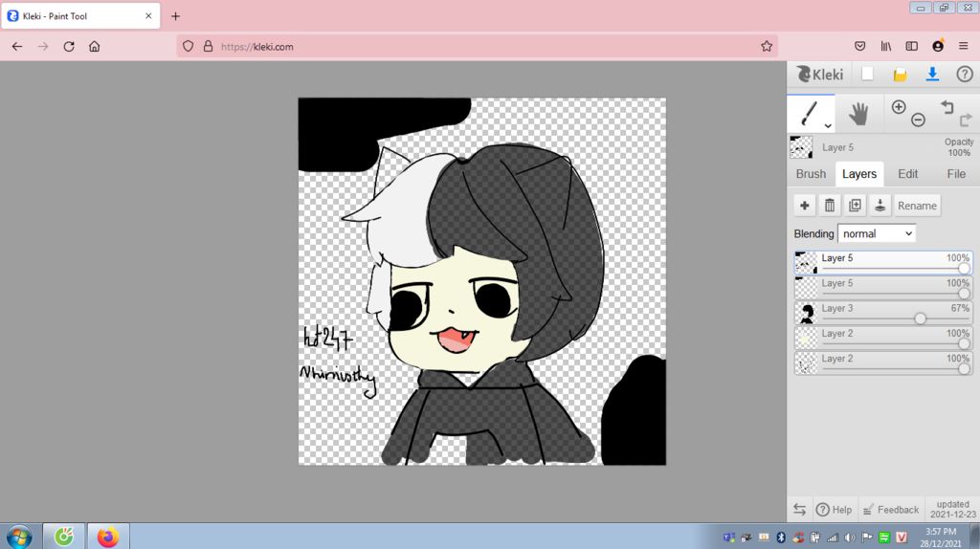Bookmark this page with the star
The height and width of the screenshot is (549, 980).
pos(767,46)
